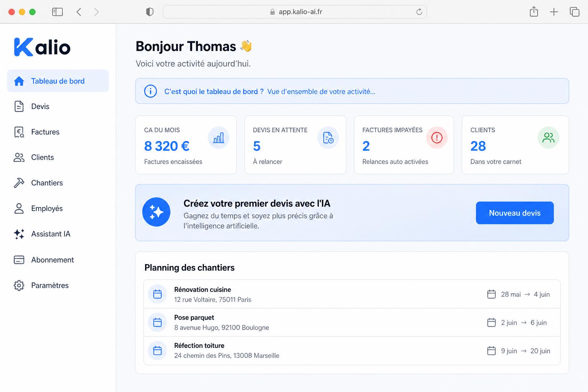The width and height of the screenshot is (588, 392).
Task: Click the Devis en attente value 5
Action: [x=257, y=146]
